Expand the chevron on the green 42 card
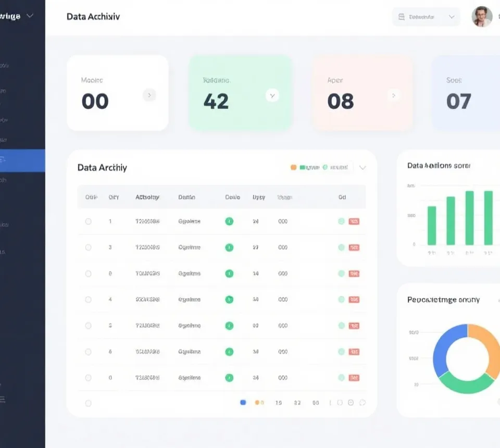 (272, 95)
